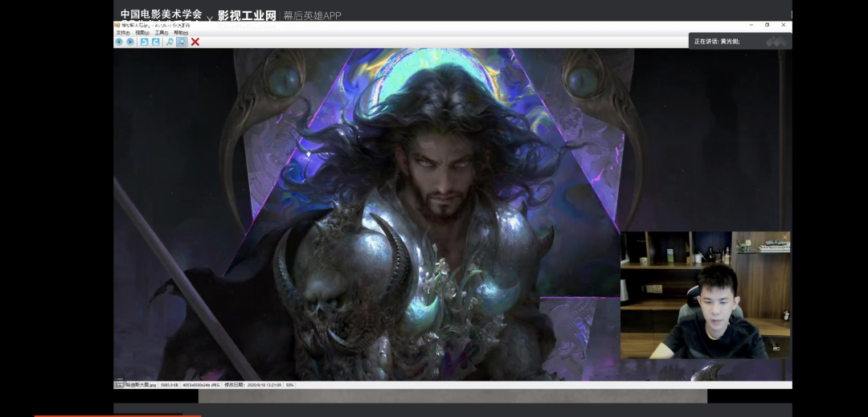The height and width of the screenshot is (417, 868).
Task: Minimize the image viewer window
Action: [x=751, y=25]
